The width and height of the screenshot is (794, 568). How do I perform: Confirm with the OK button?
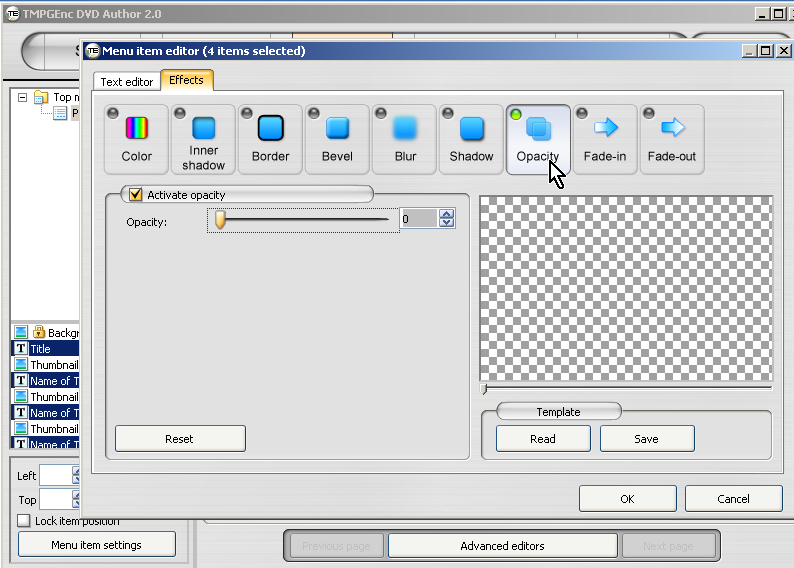click(627, 499)
